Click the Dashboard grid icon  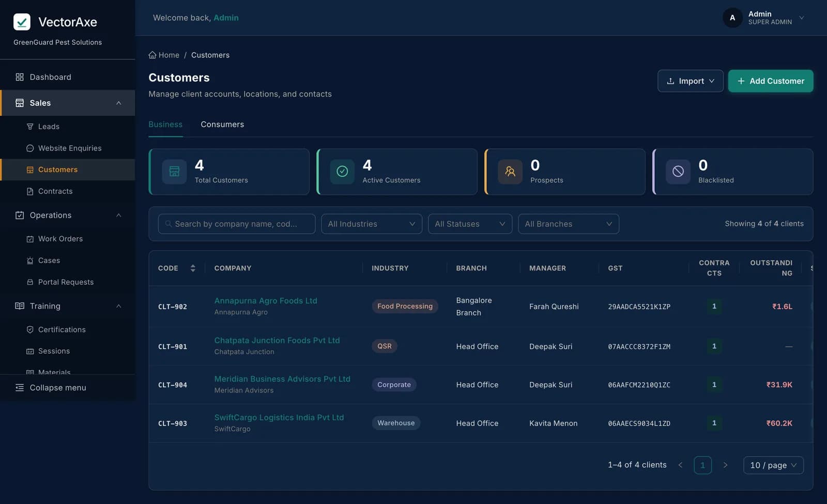tap(20, 77)
